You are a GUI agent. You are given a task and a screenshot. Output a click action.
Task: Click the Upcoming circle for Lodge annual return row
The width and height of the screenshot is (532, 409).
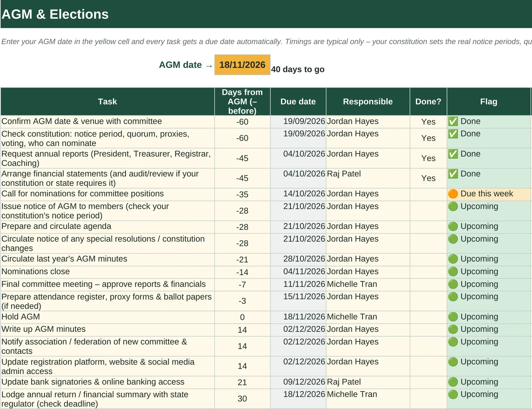click(453, 394)
